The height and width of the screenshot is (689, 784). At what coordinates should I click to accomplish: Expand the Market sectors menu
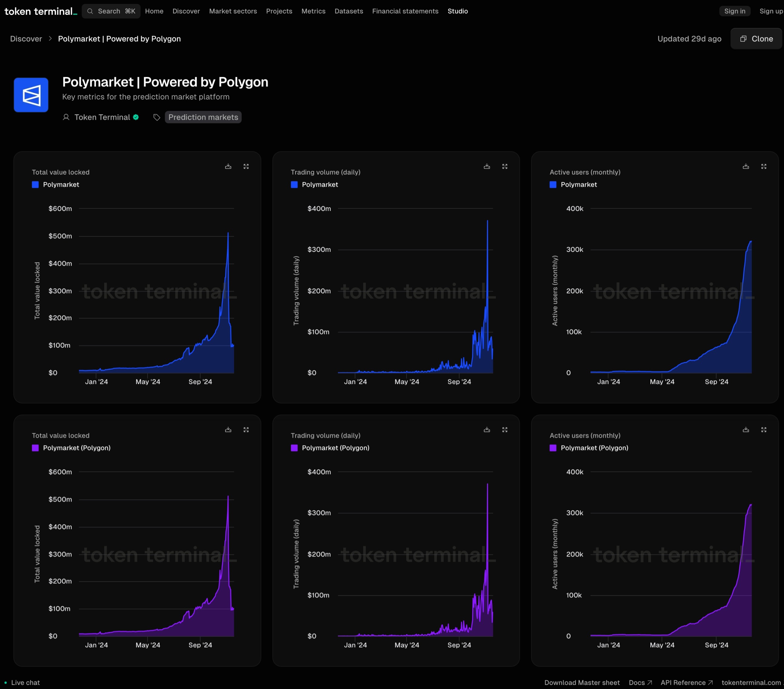pyautogui.click(x=233, y=11)
